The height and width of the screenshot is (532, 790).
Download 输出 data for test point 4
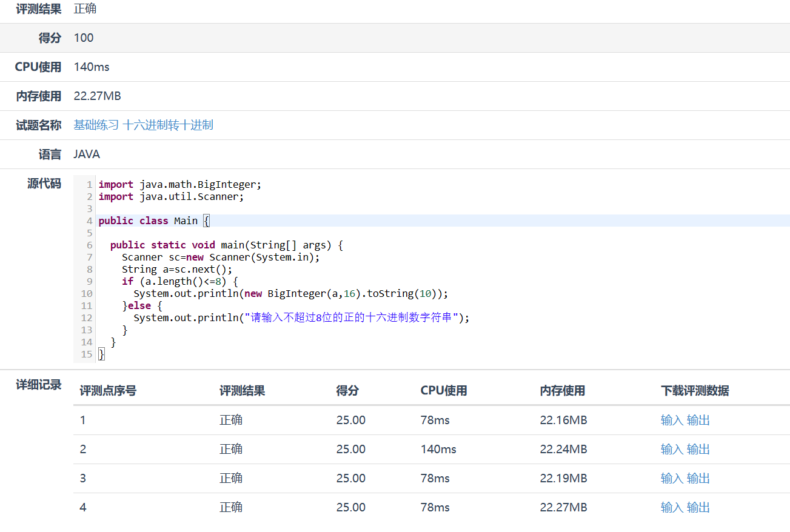pyautogui.click(x=698, y=508)
